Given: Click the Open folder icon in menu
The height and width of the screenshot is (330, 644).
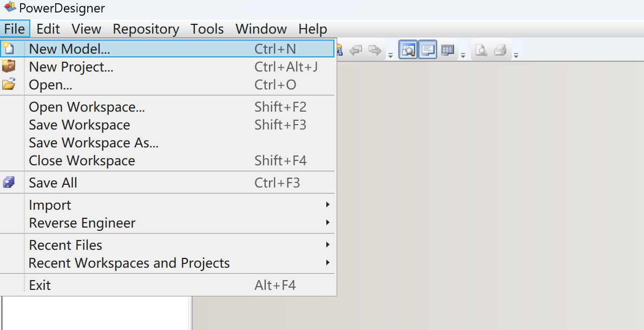Looking at the screenshot, I should coord(8,85).
